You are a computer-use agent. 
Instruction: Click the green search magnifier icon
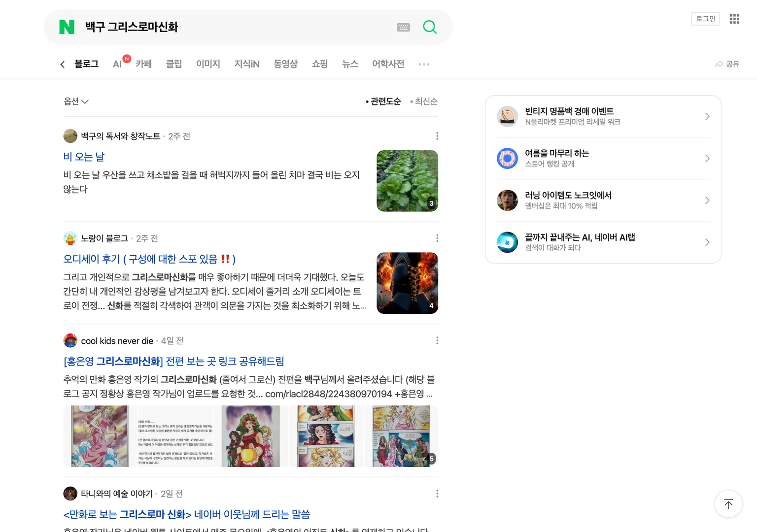coord(430,27)
